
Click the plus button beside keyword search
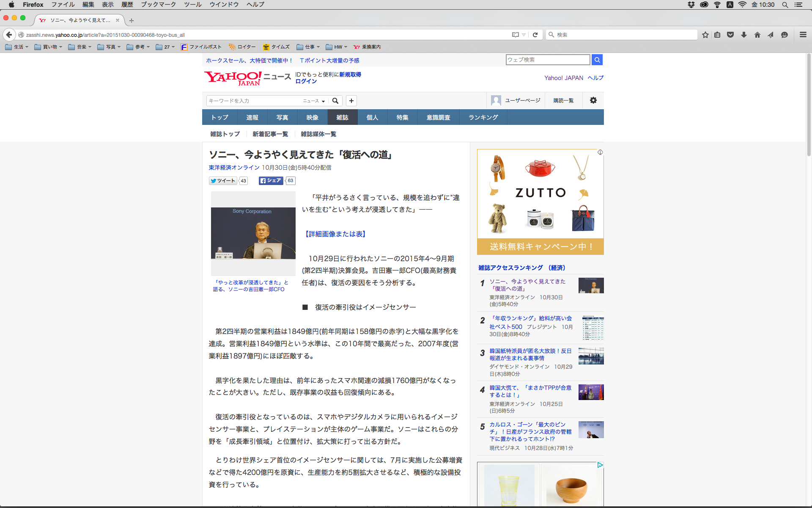(351, 101)
